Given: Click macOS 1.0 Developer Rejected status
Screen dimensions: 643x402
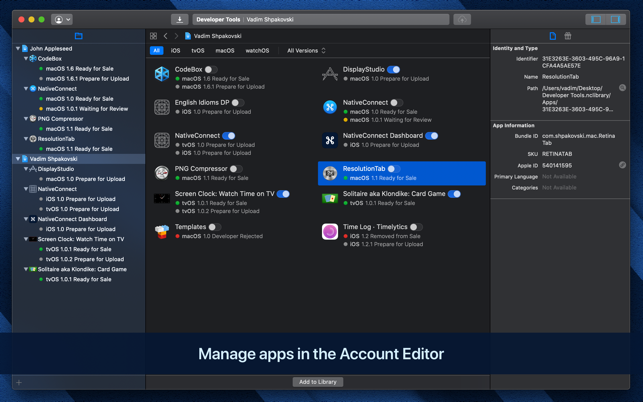Looking at the screenshot, I should 222,236.
